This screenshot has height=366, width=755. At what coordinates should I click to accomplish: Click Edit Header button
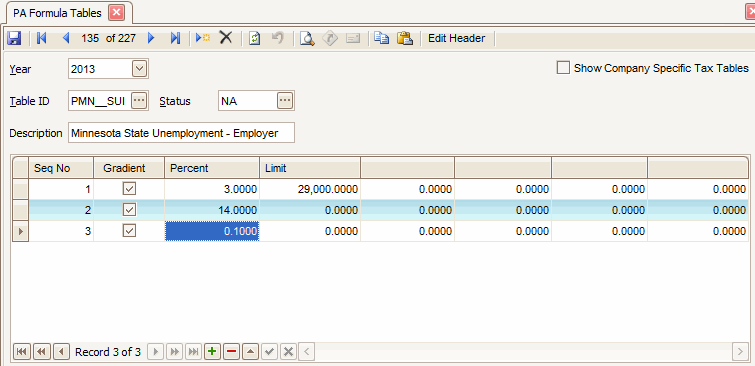456,38
